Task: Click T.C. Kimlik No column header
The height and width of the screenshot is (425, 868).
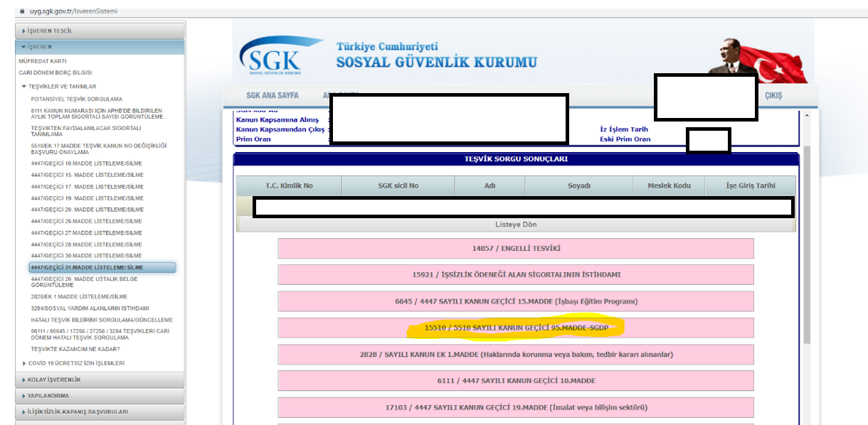Action: pos(289,185)
